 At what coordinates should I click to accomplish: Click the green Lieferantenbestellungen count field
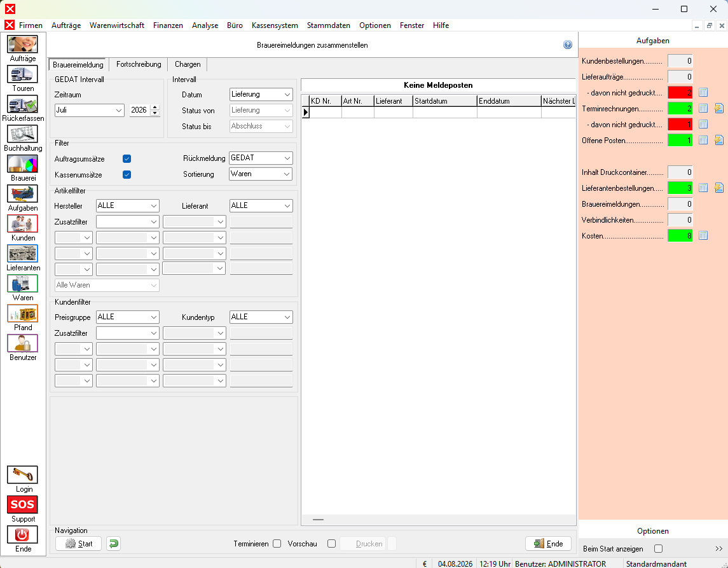[680, 188]
